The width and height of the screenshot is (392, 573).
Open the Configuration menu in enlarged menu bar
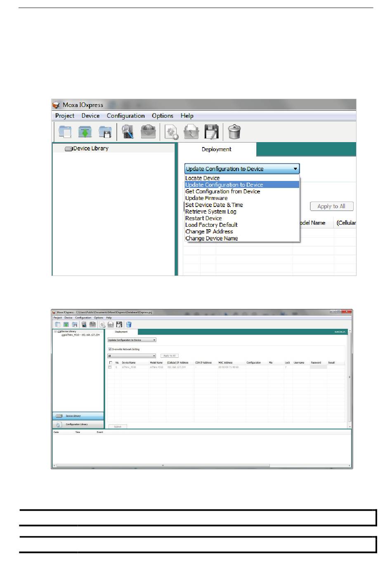pyautogui.click(x=125, y=116)
